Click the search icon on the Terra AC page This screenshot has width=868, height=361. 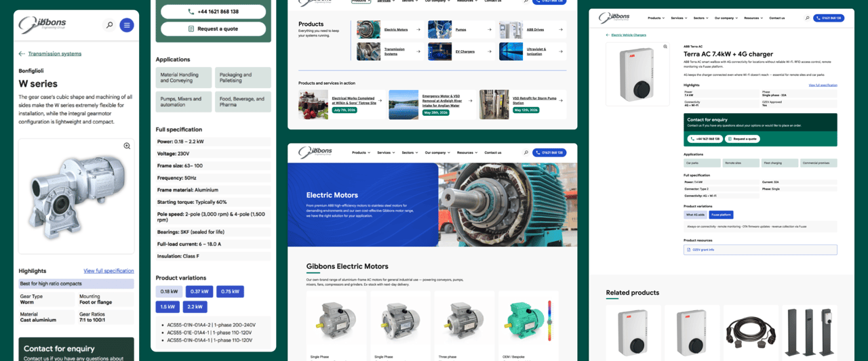click(x=806, y=18)
